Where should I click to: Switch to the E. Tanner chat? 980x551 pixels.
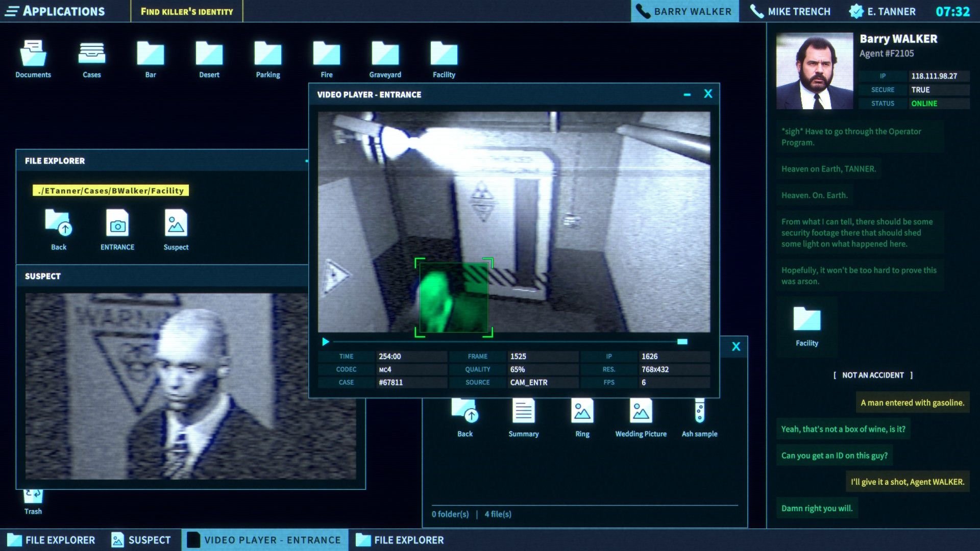883,11
